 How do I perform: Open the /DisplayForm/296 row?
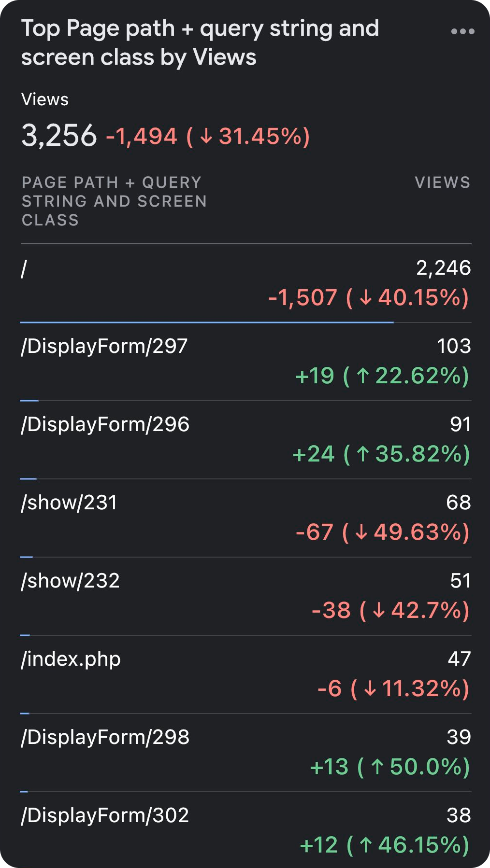point(245,439)
